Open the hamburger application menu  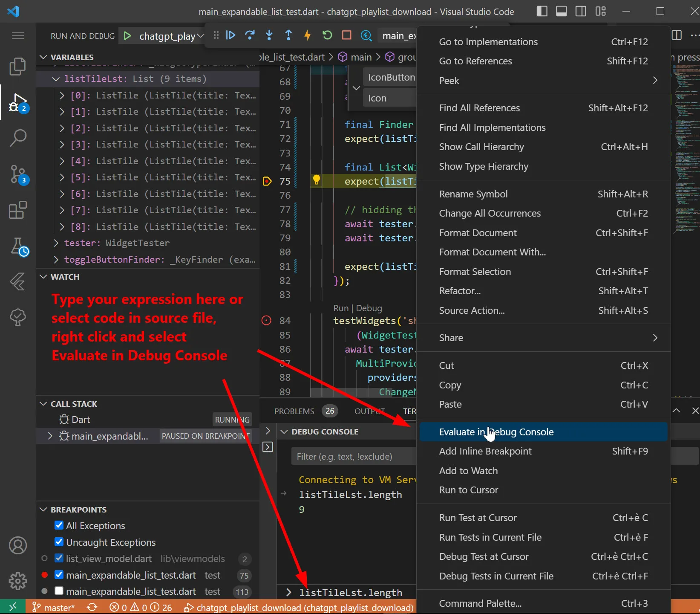[17, 36]
